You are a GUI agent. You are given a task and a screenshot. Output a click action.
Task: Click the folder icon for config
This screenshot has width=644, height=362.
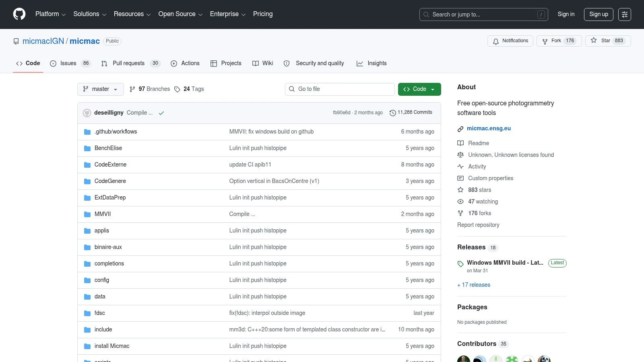87,280
